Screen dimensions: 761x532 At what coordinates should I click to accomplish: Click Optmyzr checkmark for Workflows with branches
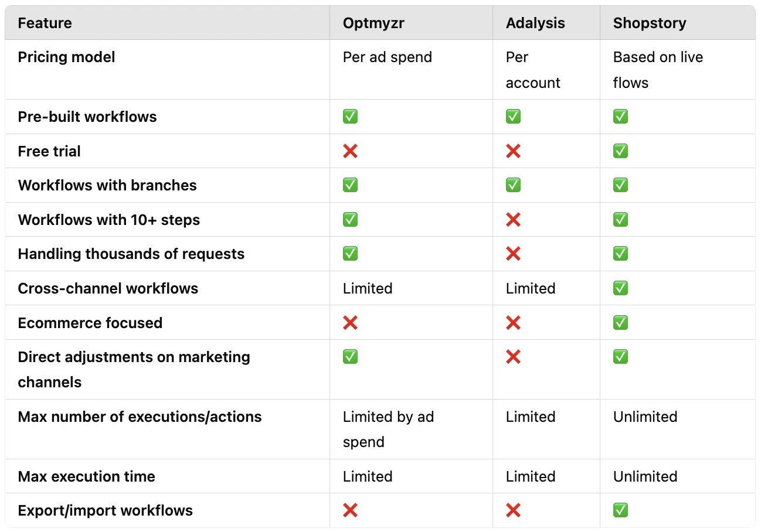click(350, 185)
